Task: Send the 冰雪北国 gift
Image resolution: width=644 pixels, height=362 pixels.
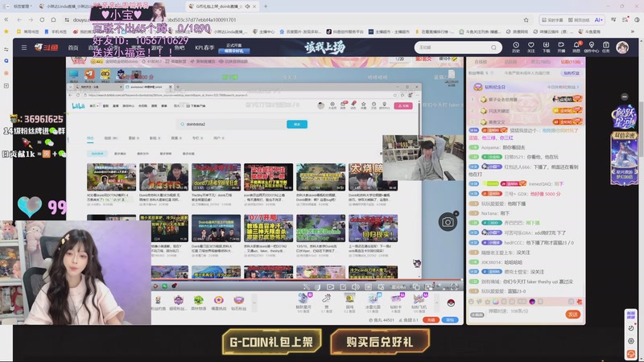Action: (x=373, y=303)
